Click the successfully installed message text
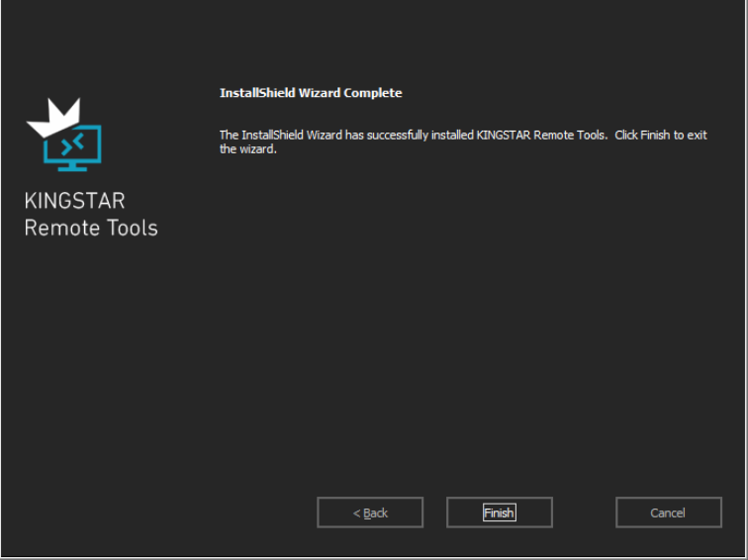 (x=463, y=141)
